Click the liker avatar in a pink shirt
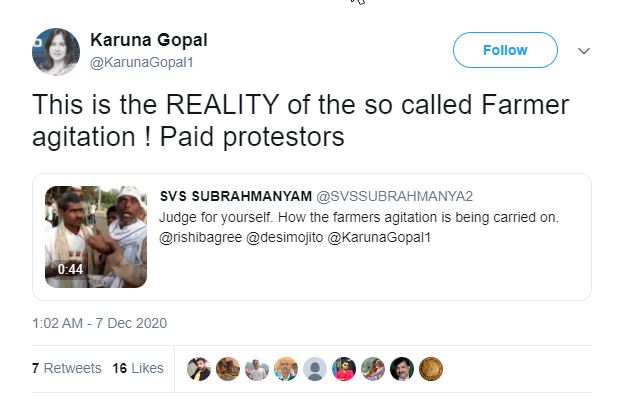 pyautogui.click(x=344, y=369)
